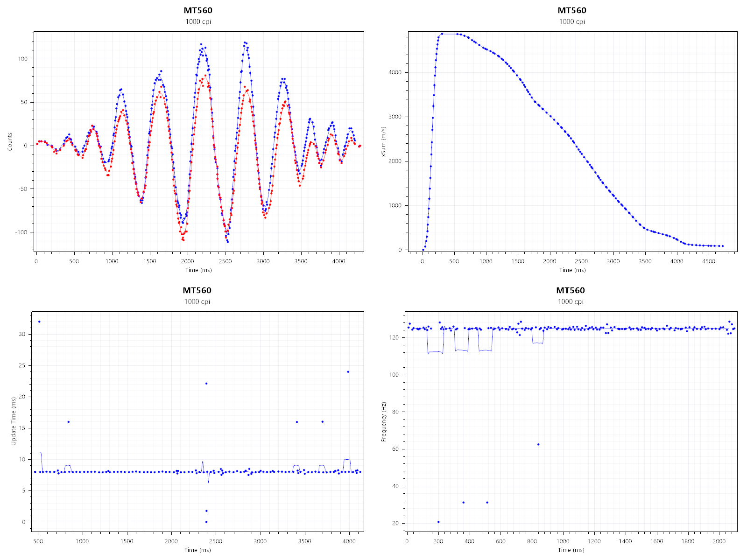Click the 4500 tick label on xSum chart
The height and width of the screenshot is (560, 747).
click(x=708, y=261)
